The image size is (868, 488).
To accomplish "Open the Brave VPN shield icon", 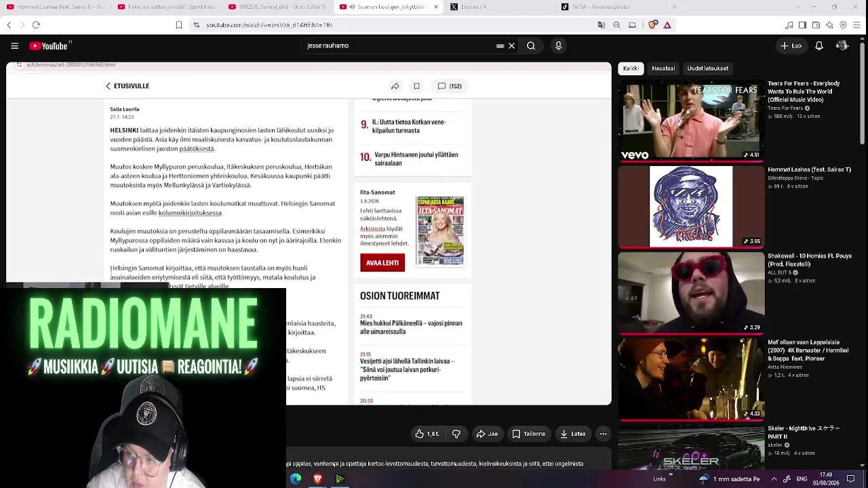I will coord(844,25).
